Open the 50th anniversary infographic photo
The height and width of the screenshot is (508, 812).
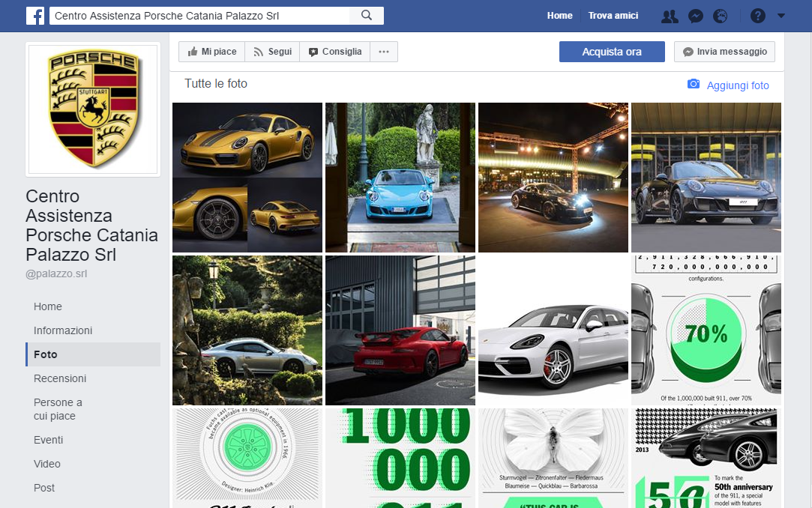coord(706,458)
